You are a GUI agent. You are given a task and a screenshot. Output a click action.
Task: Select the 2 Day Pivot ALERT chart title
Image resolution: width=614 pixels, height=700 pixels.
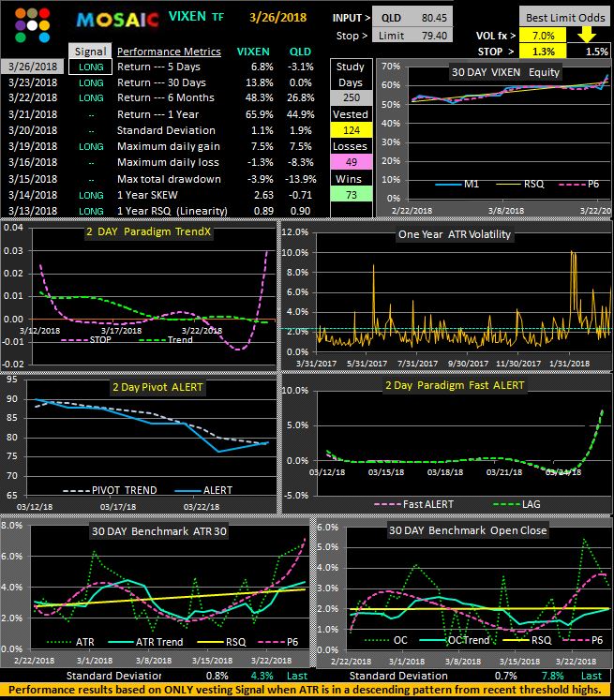(x=157, y=387)
